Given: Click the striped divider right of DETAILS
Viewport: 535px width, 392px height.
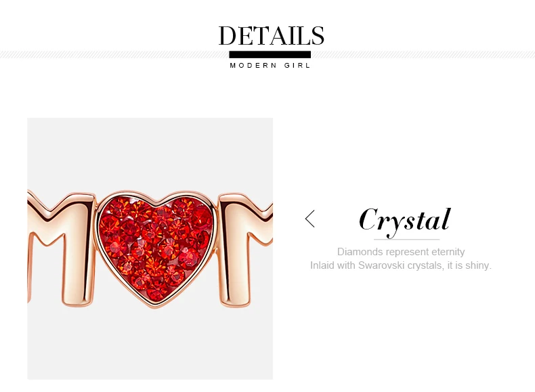Looking at the screenshot, I should tap(423, 54).
